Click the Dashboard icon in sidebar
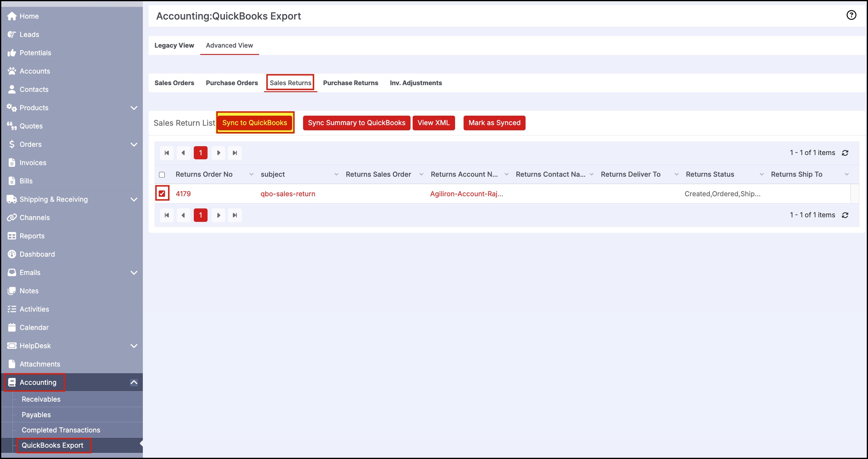Screen dimensions: 868x459 click(12, 255)
